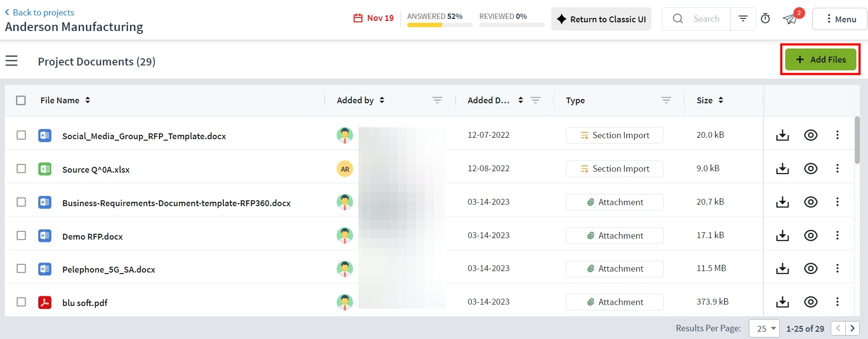Open more options for Business-Requirements-Document template row
The height and width of the screenshot is (339, 868).
837,202
